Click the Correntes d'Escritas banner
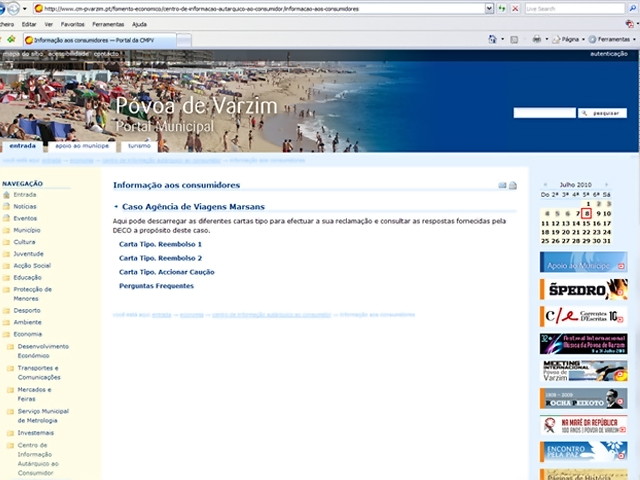 click(x=583, y=317)
